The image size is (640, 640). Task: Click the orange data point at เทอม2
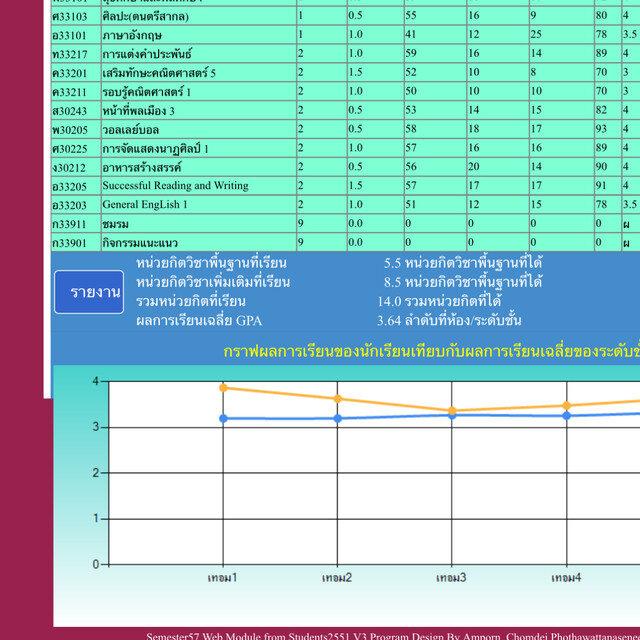337,399
